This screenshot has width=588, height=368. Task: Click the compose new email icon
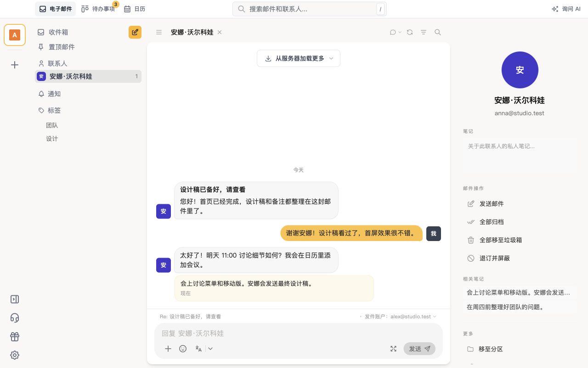click(x=135, y=32)
